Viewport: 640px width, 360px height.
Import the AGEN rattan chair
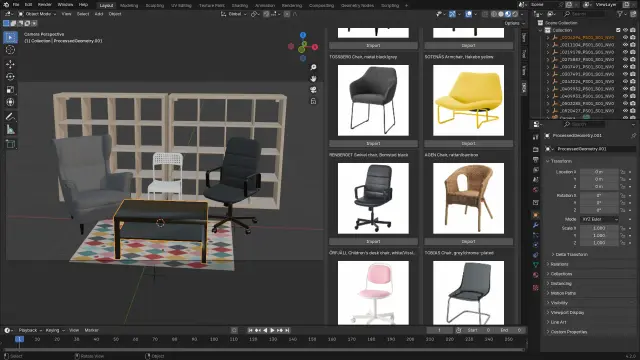pos(469,242)
